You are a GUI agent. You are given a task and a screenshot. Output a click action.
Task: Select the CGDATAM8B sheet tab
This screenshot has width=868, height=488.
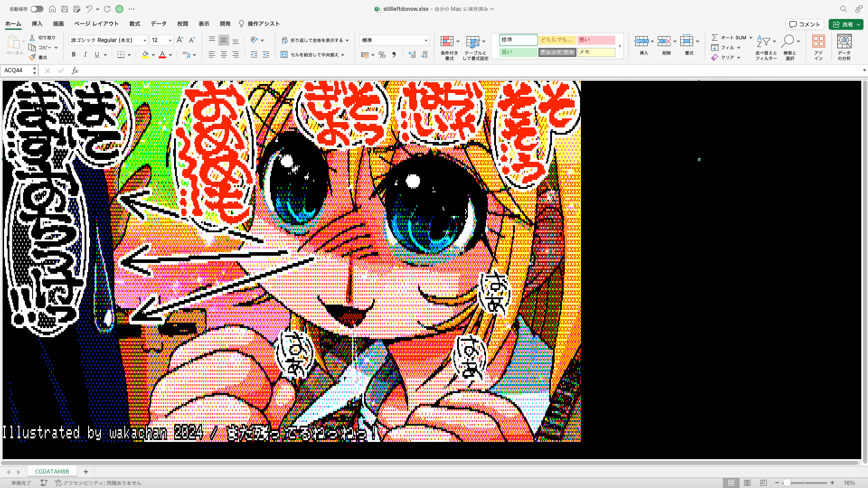point(52,471)
